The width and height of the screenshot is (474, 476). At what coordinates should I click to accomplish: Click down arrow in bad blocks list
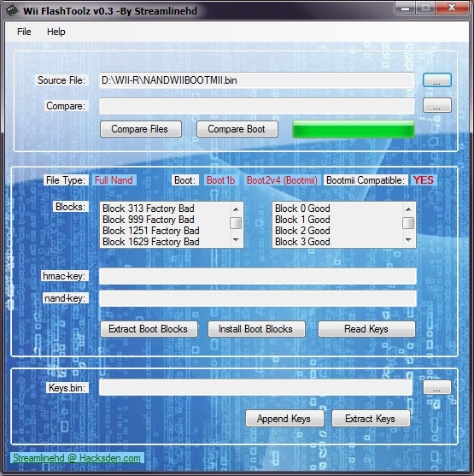tap(236, 240)
